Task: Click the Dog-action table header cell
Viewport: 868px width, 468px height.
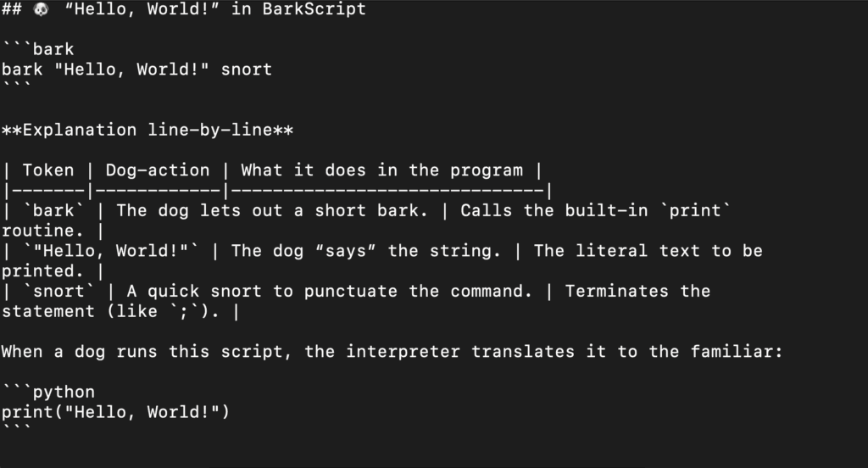Action: click(158, 170)
